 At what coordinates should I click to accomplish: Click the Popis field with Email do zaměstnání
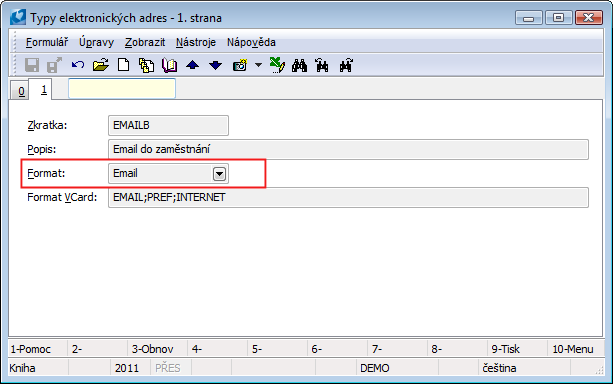pos(348,149)
